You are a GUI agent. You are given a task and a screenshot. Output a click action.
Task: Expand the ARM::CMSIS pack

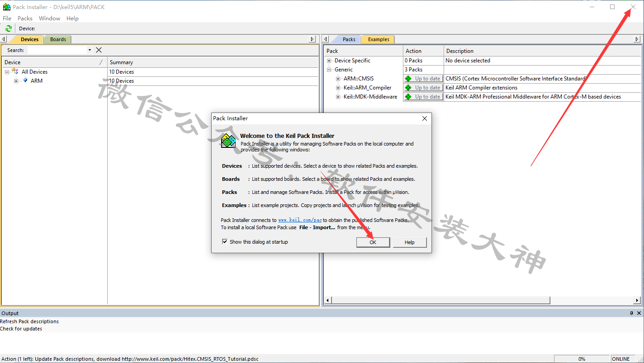[x=338, y=79]
